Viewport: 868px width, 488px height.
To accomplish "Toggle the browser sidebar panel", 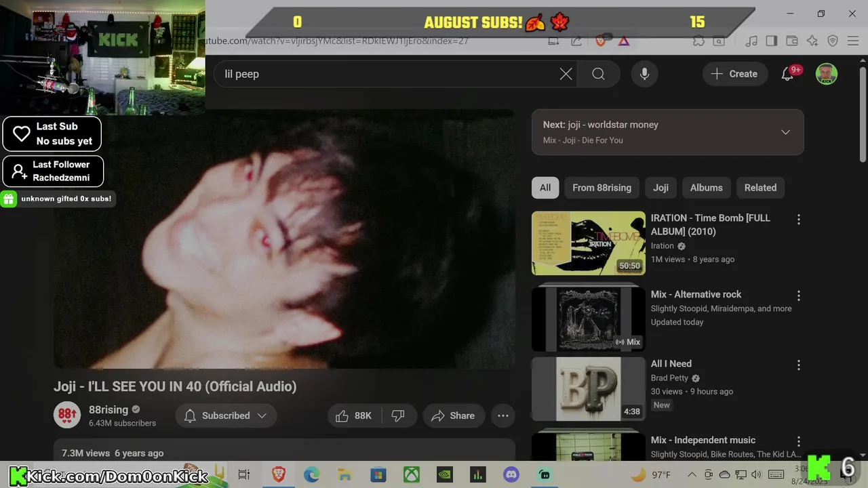I will [x=771, y=41].
